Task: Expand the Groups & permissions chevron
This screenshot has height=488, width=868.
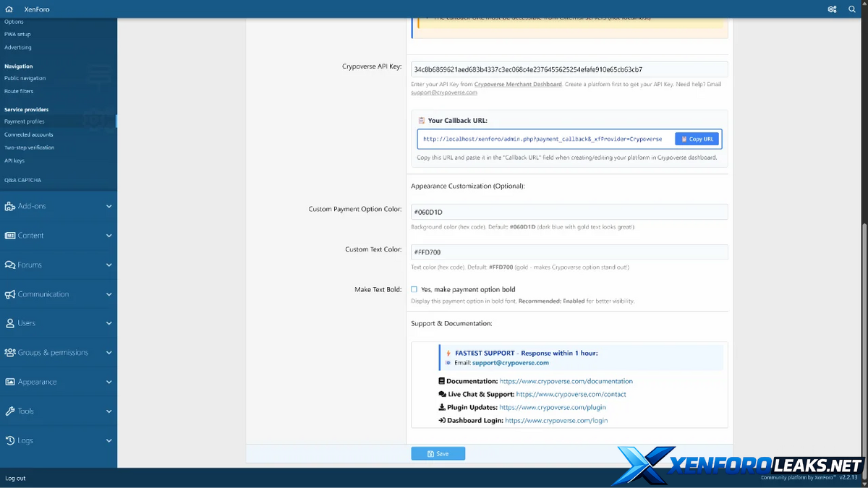Action: [109, 353]
